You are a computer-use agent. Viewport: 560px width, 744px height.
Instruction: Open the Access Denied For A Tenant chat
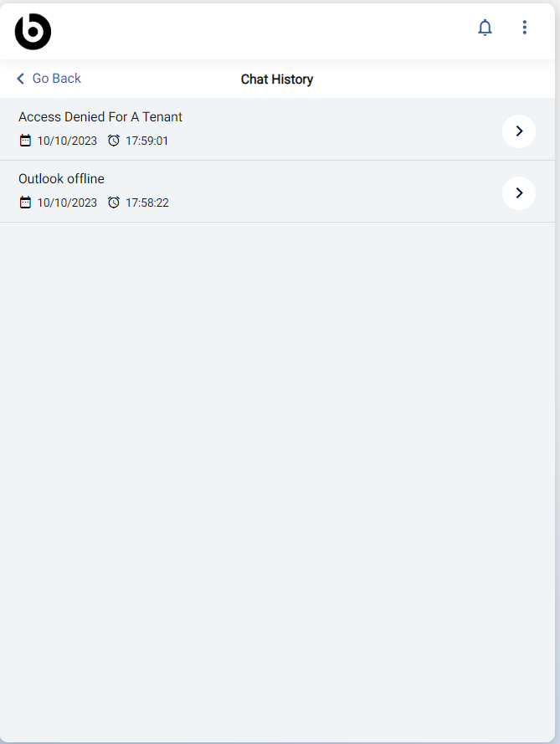point(100,117)
